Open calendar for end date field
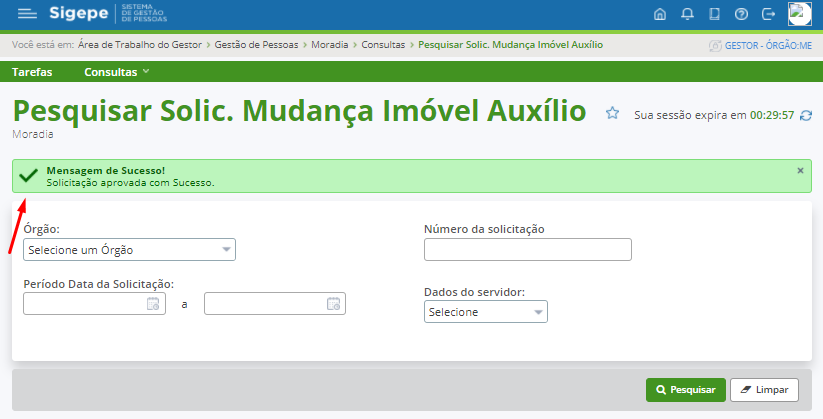This screenshot has width=823, height=419. pos(333,303)
